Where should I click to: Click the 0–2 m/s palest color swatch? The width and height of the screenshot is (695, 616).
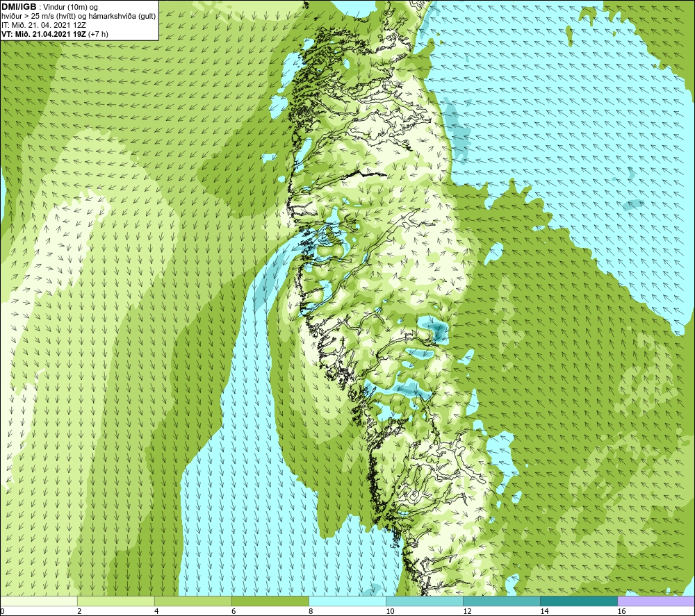tap(38, 601)
